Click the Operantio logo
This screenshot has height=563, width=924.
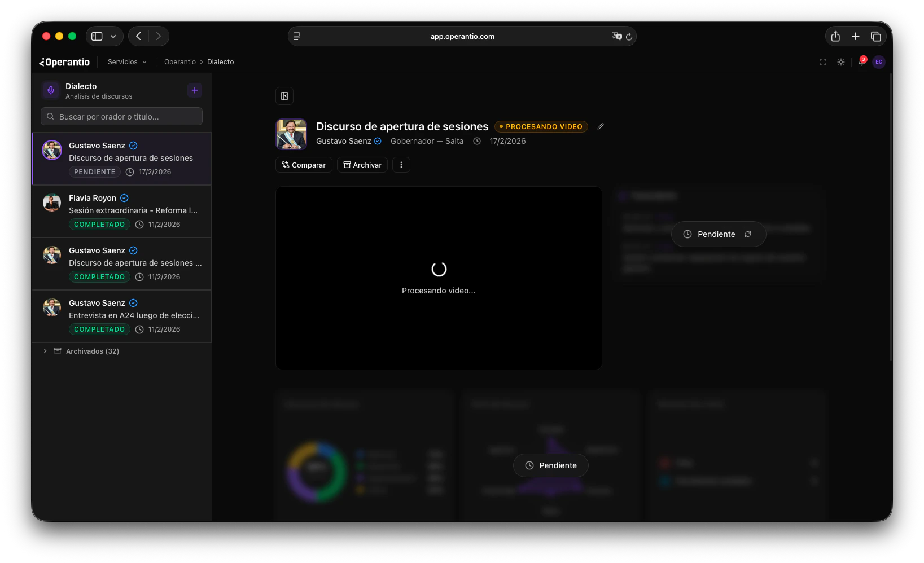tap(64, 62)
